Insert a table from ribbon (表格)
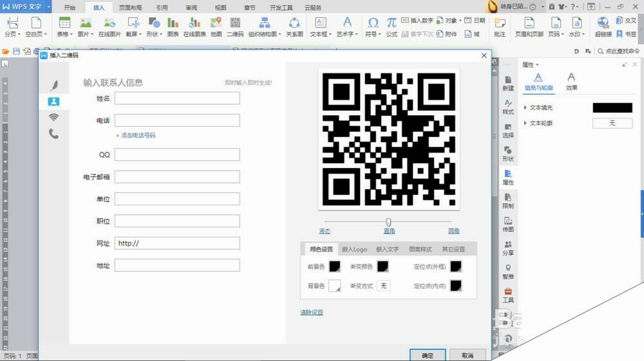 point(64,27)
